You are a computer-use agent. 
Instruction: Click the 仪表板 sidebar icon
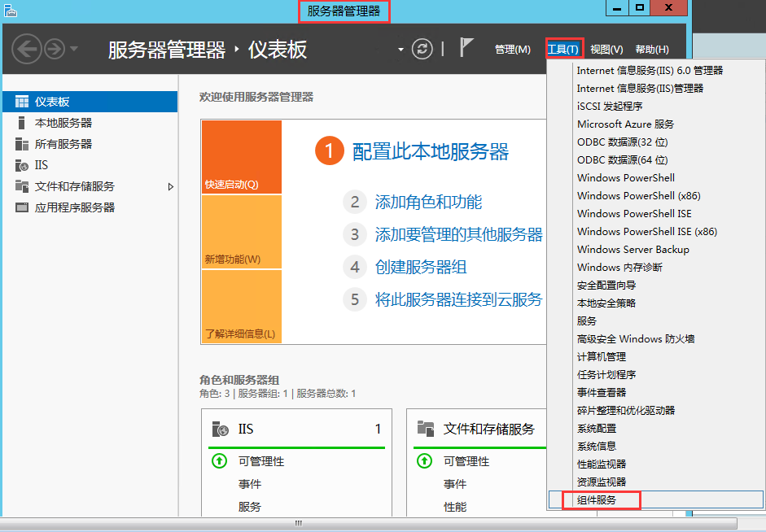22,102
